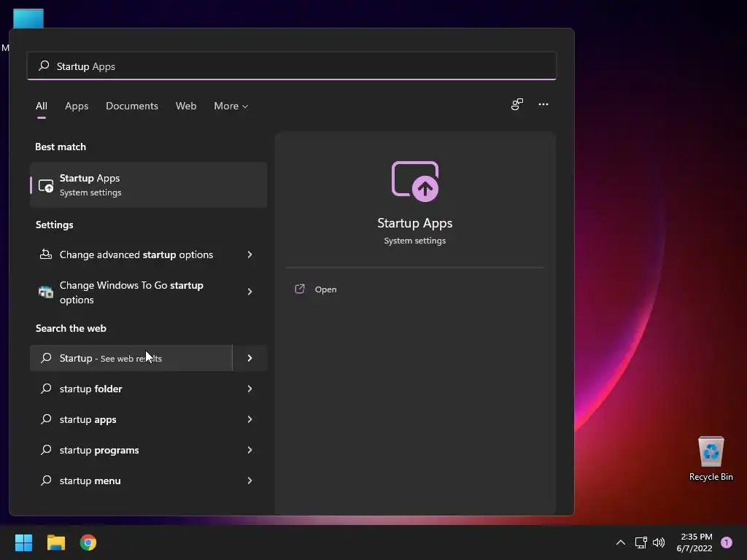Select the Recycle Bin desktop icon

(x=711, y=459)
